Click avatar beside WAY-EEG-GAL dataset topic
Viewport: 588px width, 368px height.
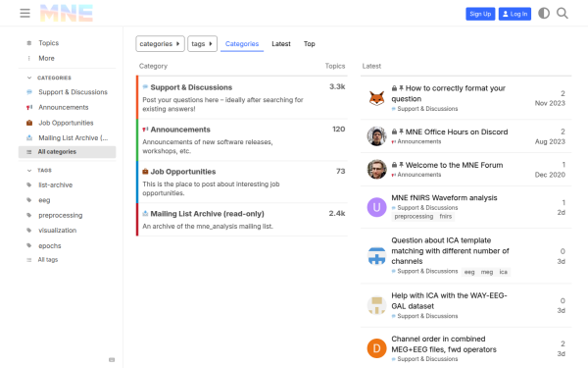pyautogui.click(x=376, y=305)
